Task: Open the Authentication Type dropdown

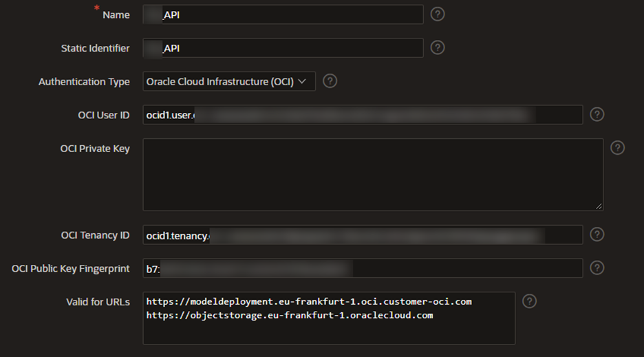Action: [x=228, y=82]
